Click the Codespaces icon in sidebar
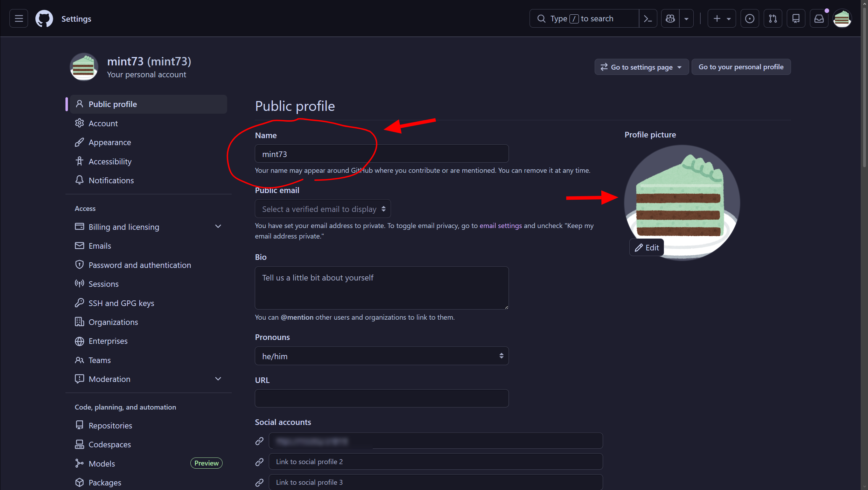 click(x=79, y=444)
